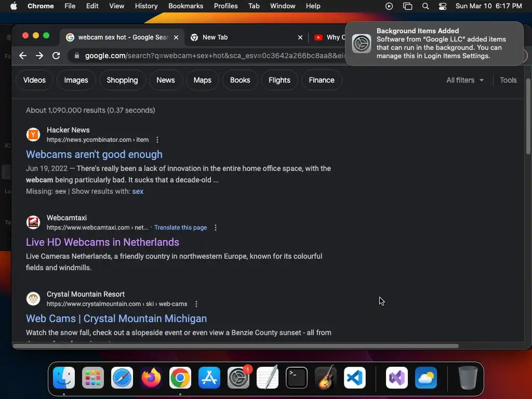Click the horizontal scrollbar at window bottom
The width and height of the screenshot is (532, 399).
pyautogui.click(x=236, y=346)
